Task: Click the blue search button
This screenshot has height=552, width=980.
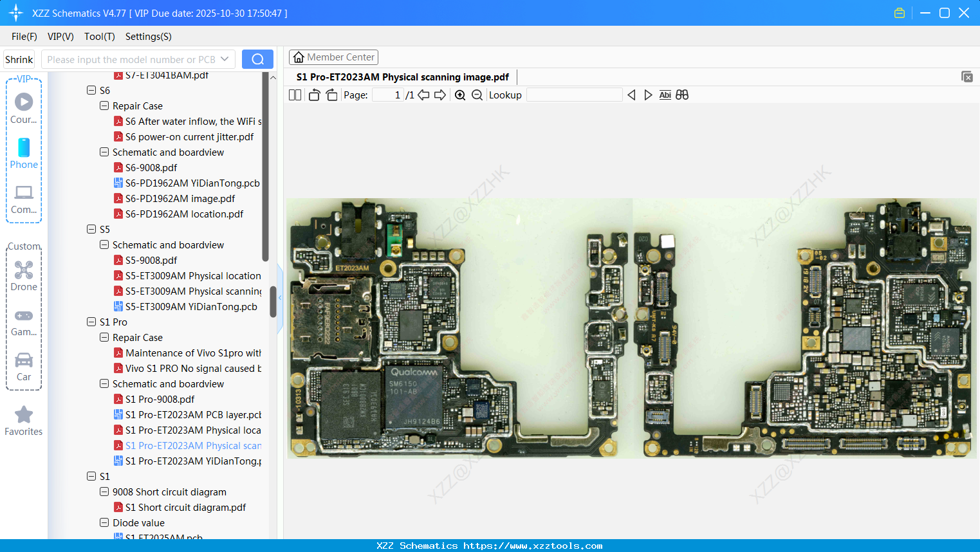Action: click(x=257, y=59)
